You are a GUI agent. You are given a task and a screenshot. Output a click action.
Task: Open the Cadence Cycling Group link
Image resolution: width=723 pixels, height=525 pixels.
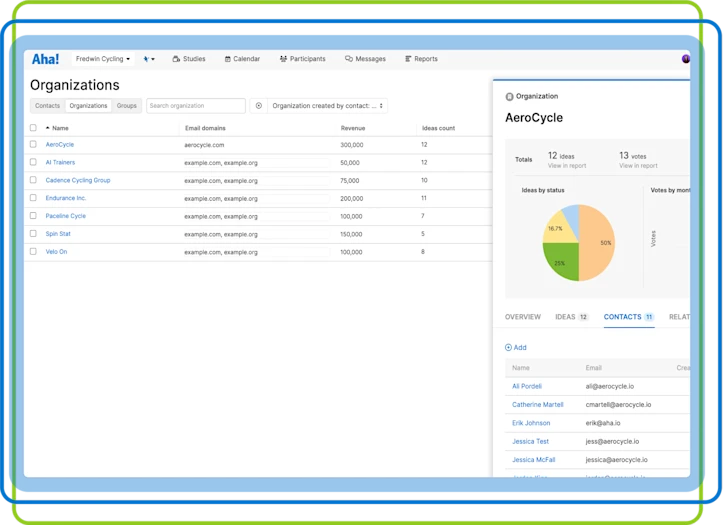[77, 180]
